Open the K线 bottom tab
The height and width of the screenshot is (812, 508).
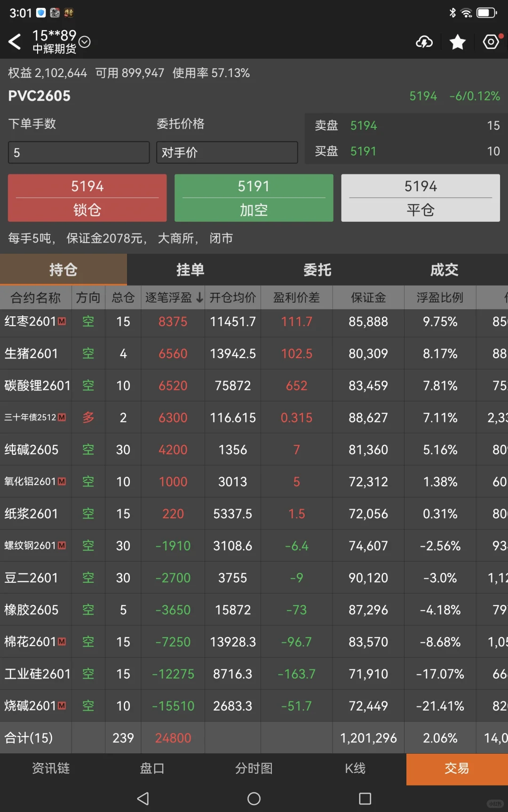click(355, 768)
